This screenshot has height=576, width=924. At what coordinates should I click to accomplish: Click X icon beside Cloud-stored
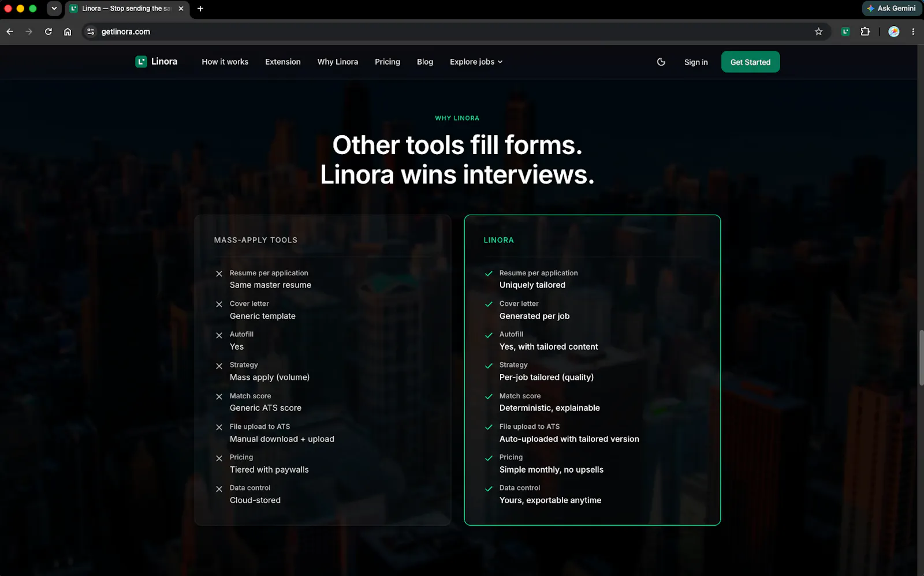coord(219,489)
